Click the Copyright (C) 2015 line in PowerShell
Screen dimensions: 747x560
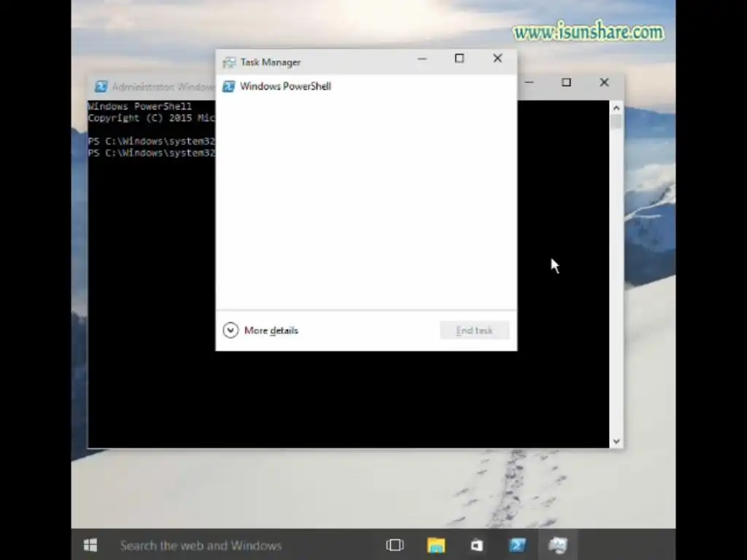152,118
